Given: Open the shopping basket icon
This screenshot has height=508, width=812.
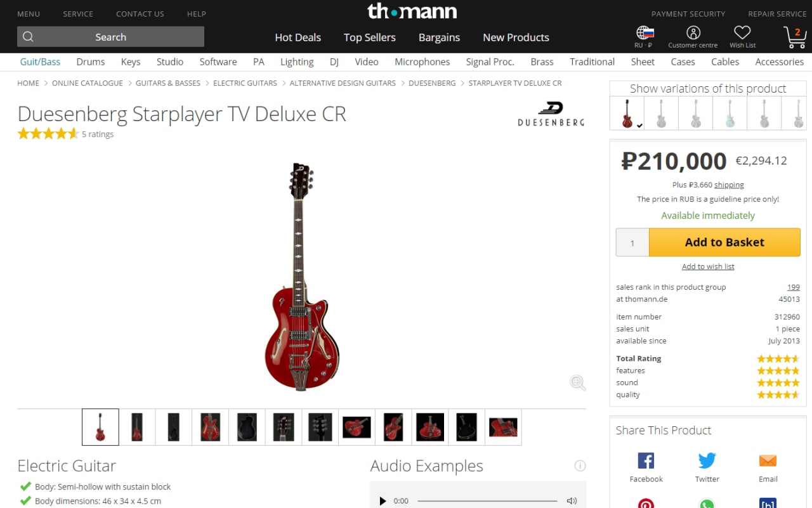Looking at the screenshot, I should pyautogui.click(x=795, y=37).
